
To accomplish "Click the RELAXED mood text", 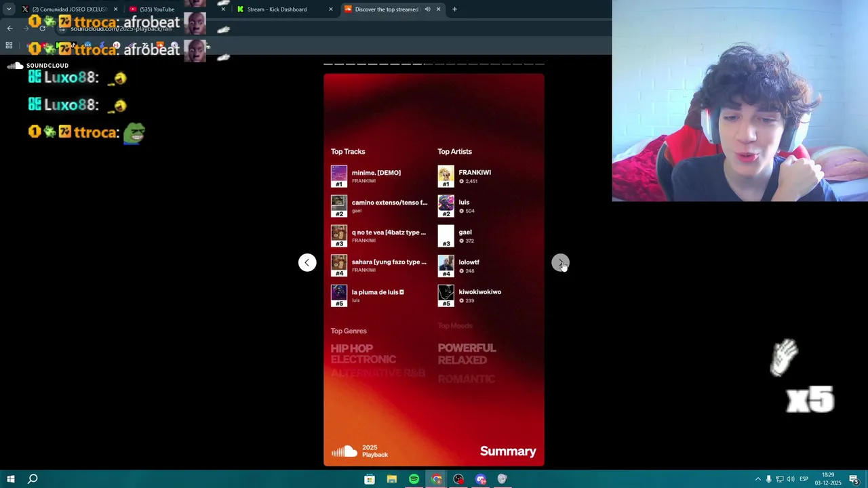I will click(462, 360).
